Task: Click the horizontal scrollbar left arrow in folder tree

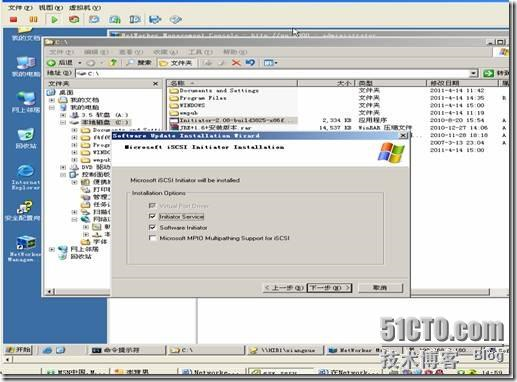Action: 50,292
